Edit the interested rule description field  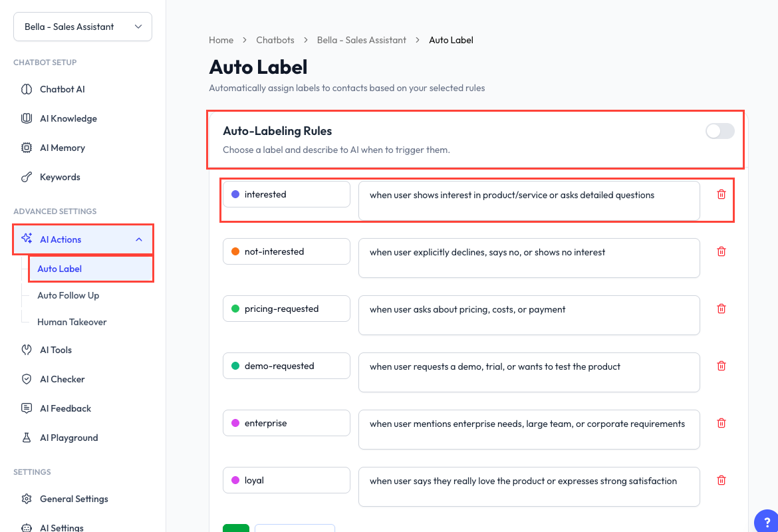coord(529,201)
